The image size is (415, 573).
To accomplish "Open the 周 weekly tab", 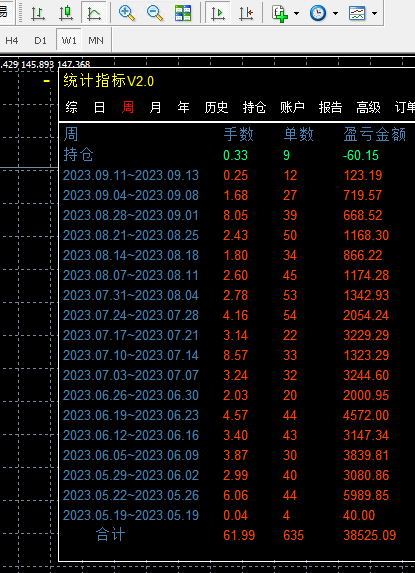I will pyautogui.click(x=127, y=107).
